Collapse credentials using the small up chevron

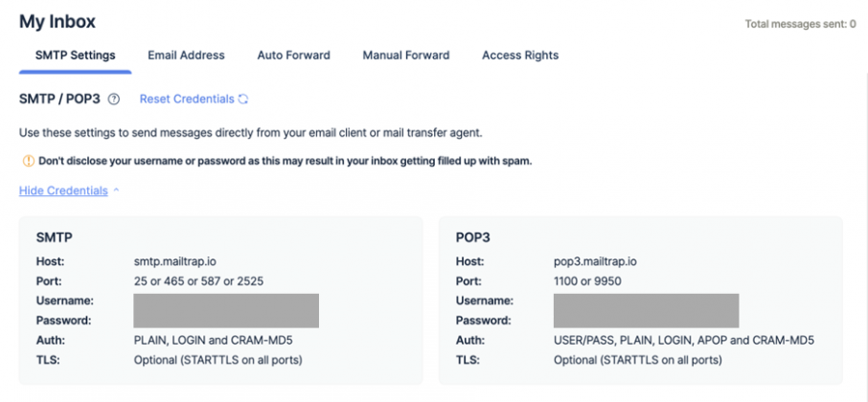coord(116,190)
